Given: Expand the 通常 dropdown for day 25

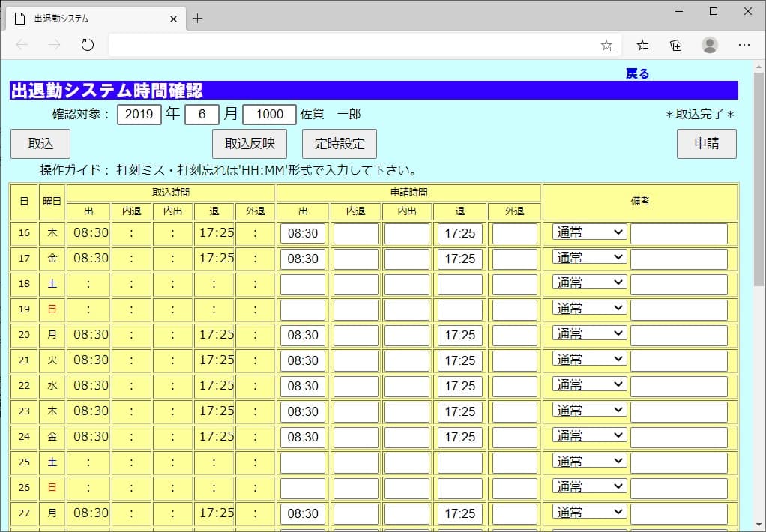Looking at the screenshot, I should [x=590, y=462].
